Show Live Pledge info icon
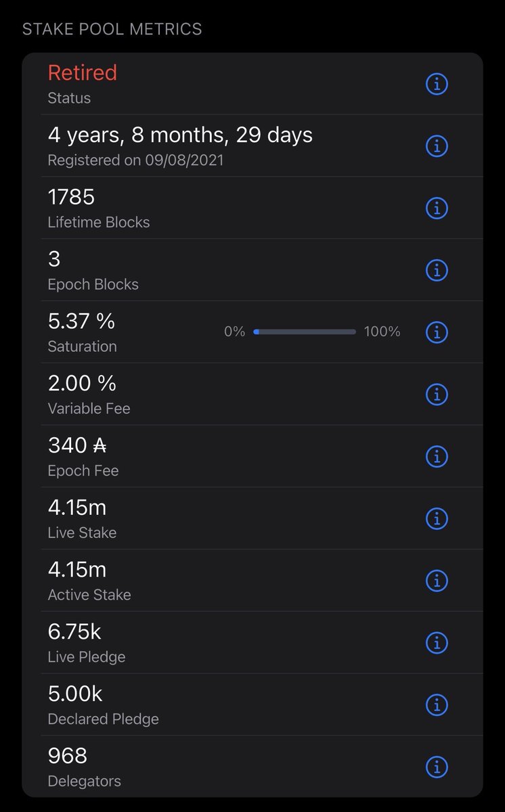Viewport: 505px width, 812px height. pyautogui.click(x=437, y=643)
